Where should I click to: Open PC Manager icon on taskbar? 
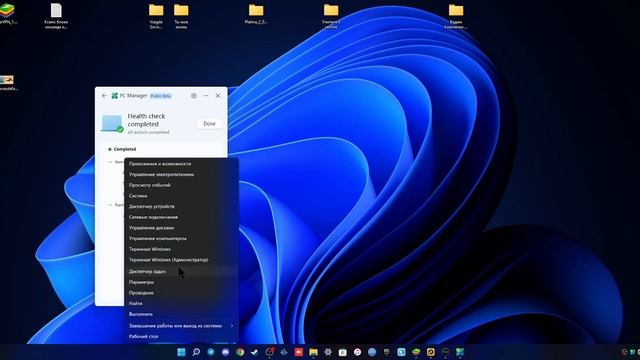(460, 352)
